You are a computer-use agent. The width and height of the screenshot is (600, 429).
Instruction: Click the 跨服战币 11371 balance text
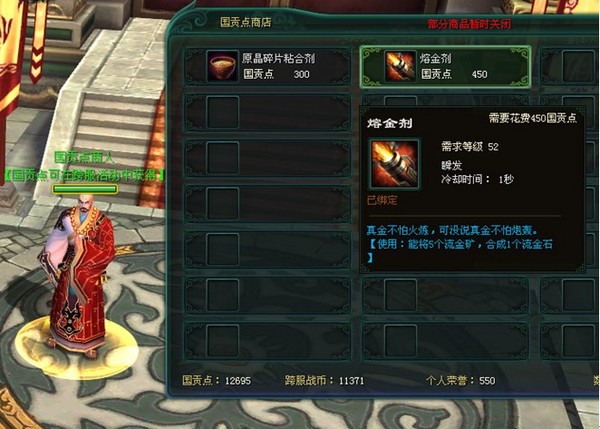pyautogui.click(x=324, y=380)
